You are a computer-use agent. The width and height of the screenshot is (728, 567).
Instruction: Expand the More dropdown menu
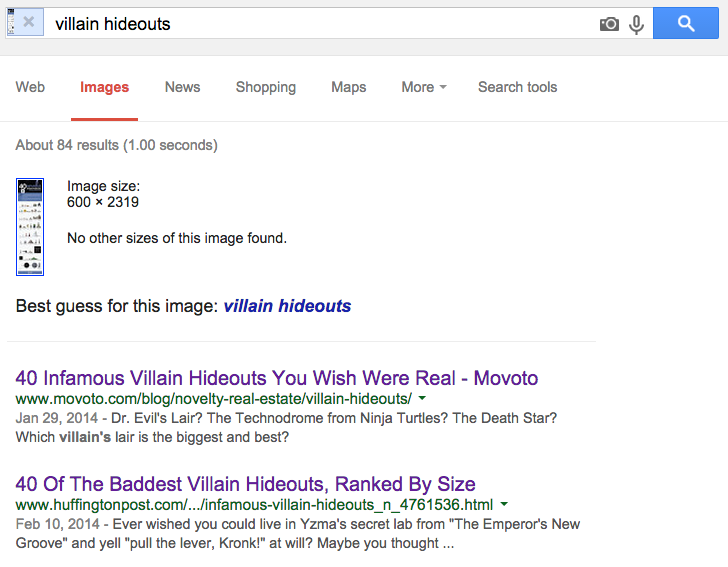click(424, 87)
